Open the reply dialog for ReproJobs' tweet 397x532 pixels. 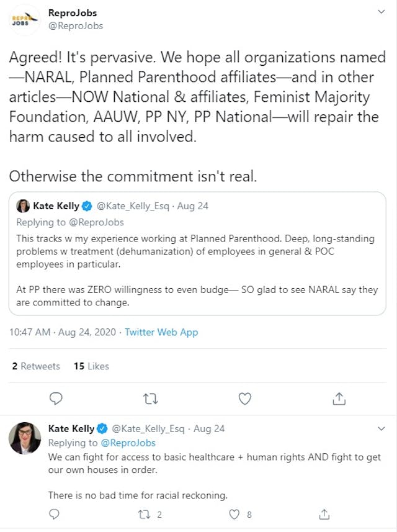[56, 399]
